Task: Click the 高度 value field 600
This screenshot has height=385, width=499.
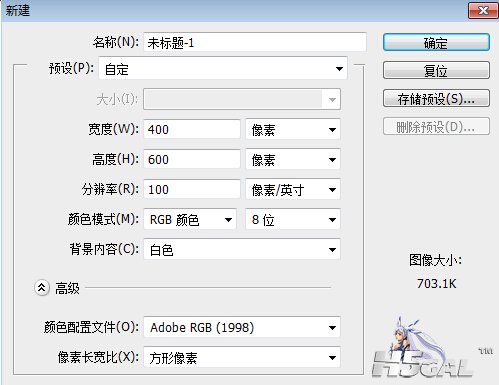Action: pos(192,159)
